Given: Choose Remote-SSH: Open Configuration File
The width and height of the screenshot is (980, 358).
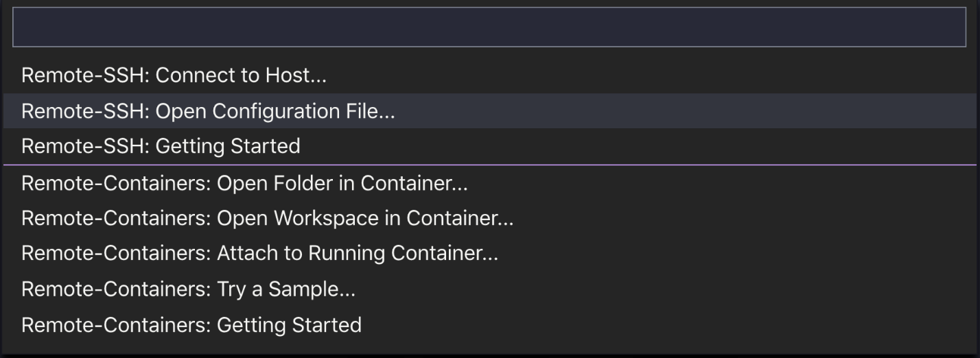Looking at the screenshot, I should [x=208, y=110].
